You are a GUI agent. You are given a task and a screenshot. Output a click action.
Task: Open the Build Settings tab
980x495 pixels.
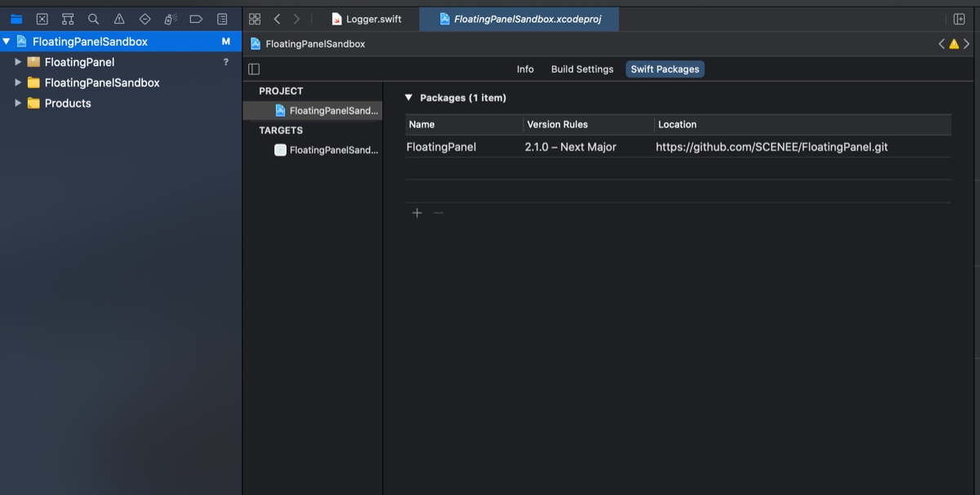tap(582, 69)
